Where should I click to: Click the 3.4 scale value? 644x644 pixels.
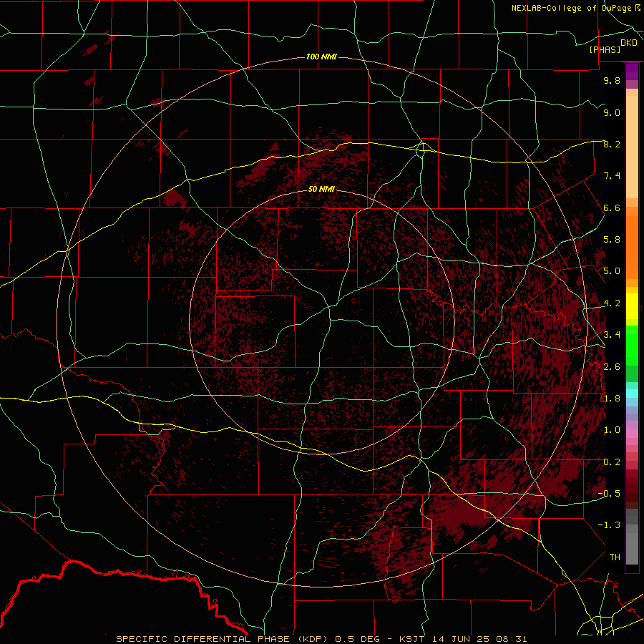(612, 335)
